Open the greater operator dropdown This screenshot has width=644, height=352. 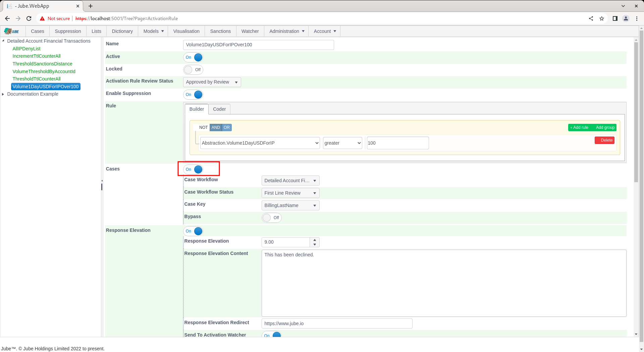pyautogui.click(x=342, y=143)
